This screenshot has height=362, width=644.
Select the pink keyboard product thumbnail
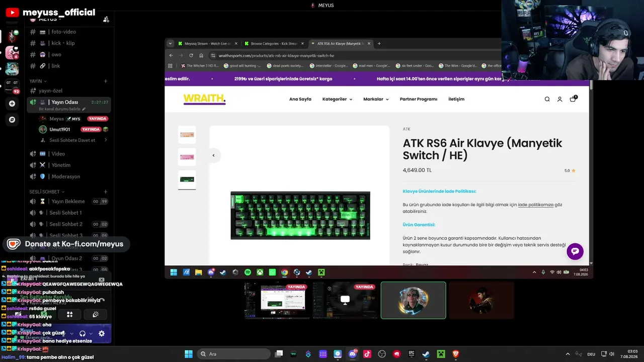point(187,157)
